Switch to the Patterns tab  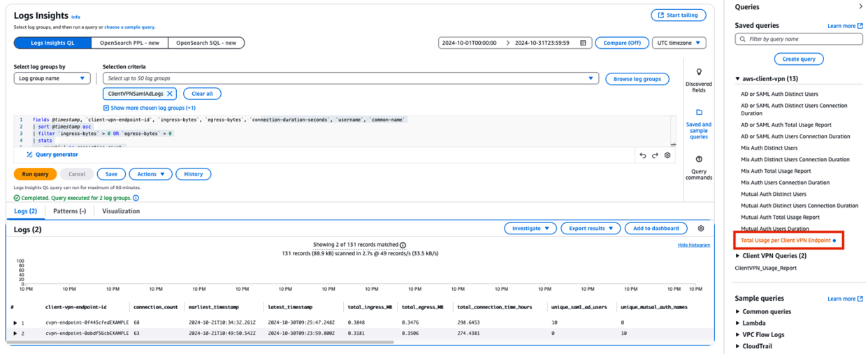69,211
